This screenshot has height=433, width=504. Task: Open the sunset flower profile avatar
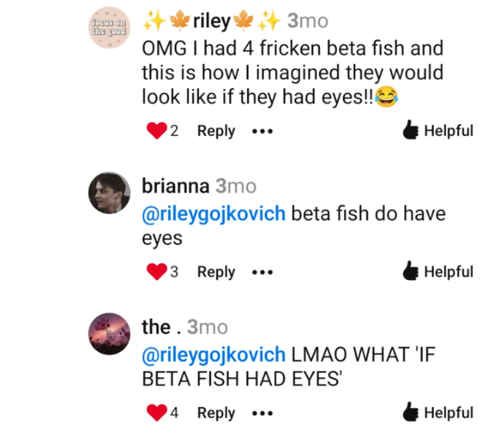click(109, 333)
